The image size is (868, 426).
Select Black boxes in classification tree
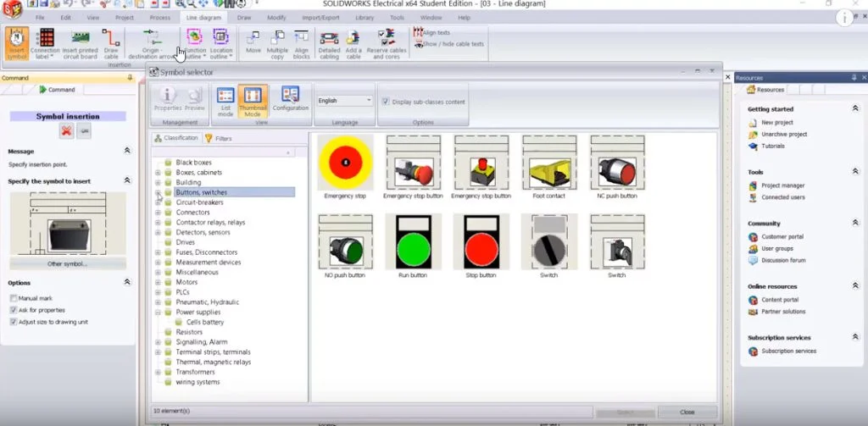pos(194,163)
